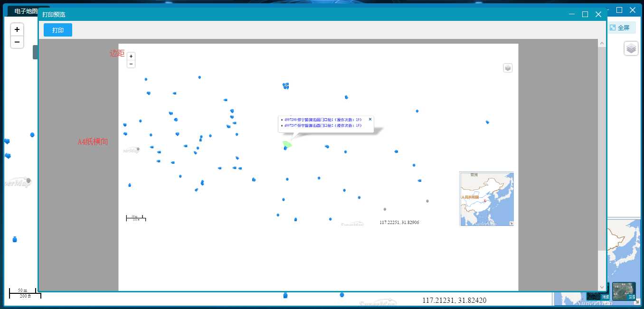Screen dimensions: 644x309
Task: Maximize the main application window
Action: [619, 10]
